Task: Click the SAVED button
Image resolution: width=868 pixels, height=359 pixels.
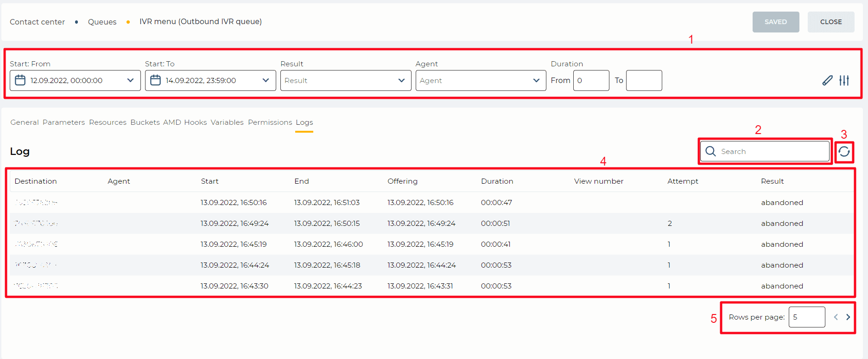Action: [x=776, y=22]
